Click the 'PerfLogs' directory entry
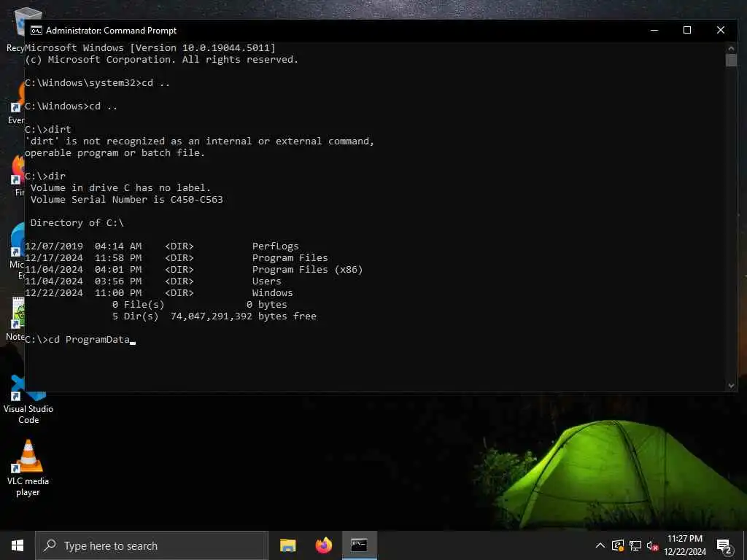Screen dimensions: 747x560 (275, 246)
